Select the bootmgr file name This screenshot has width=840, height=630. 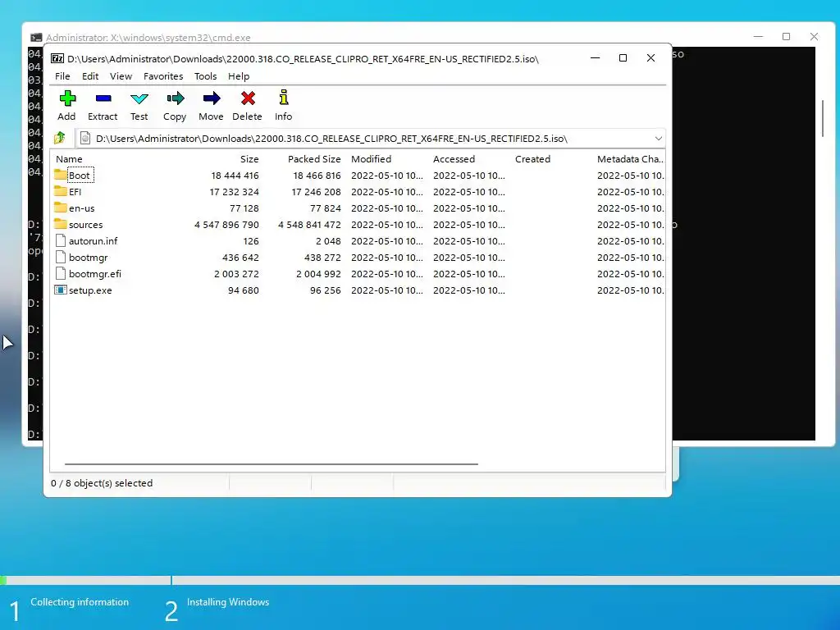[x=89, y=258]
